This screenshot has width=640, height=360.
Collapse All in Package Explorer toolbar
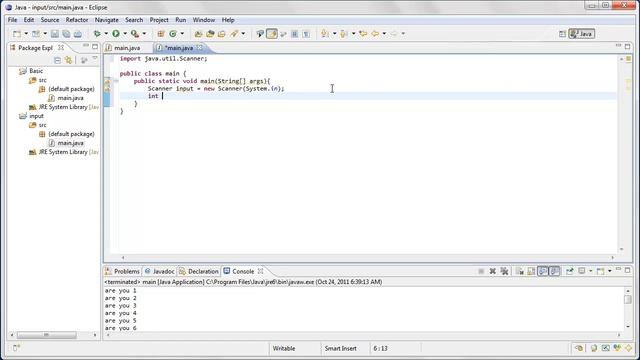tap(58, 60)
